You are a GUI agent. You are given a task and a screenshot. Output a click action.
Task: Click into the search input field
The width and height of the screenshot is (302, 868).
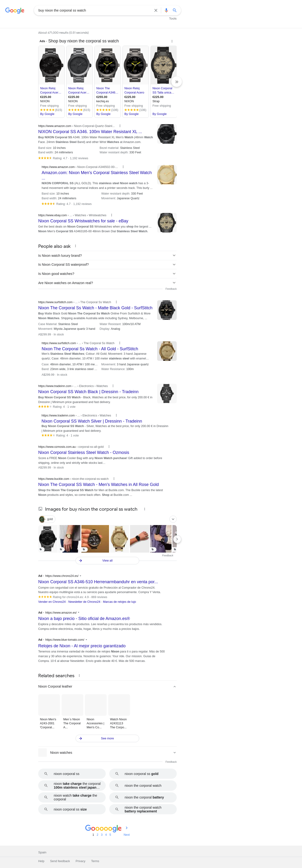coord(94,10)
